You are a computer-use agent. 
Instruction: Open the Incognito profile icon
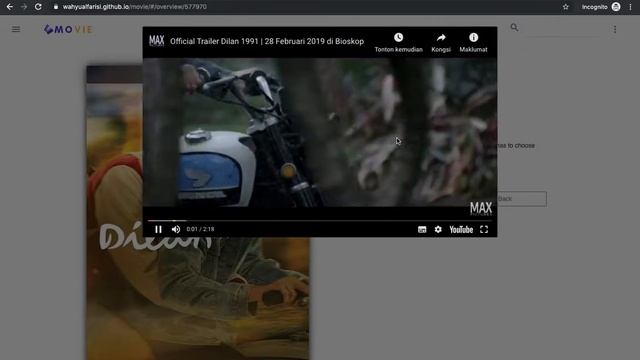coord(616,7)
